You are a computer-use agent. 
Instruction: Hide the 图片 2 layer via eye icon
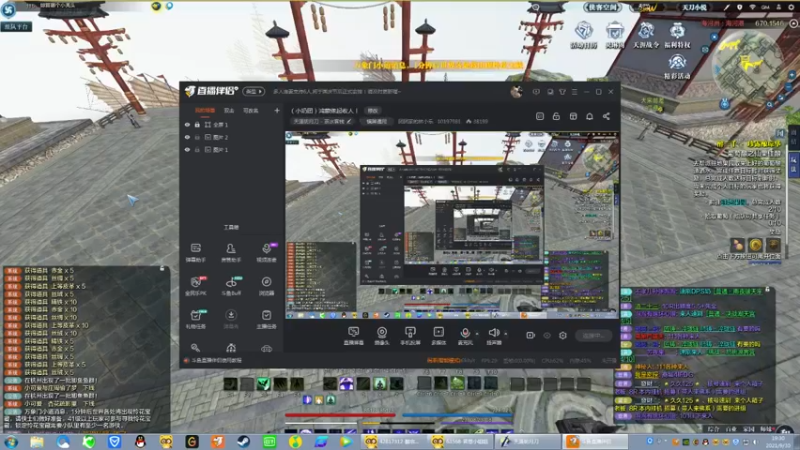tap(187, 137)
